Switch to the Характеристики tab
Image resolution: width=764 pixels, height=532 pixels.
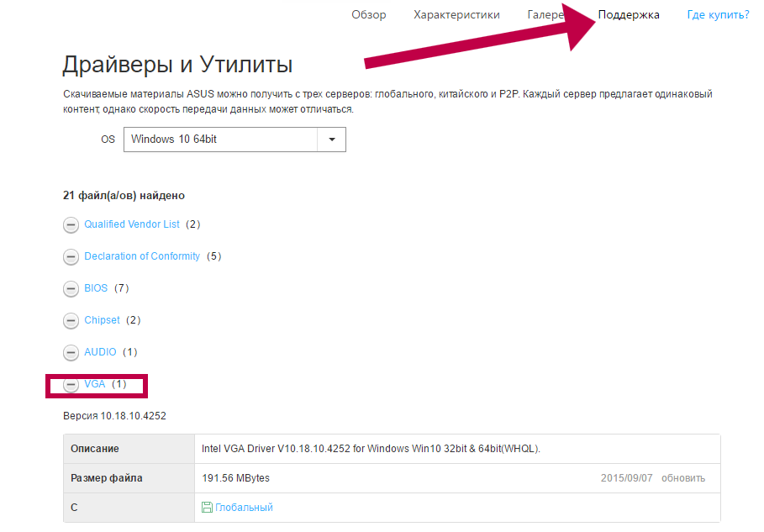(456, 15)
